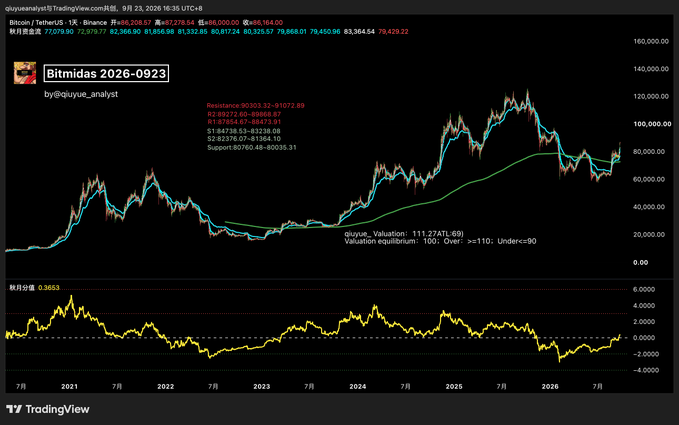The image size is (679, 425).
Task: Select indicator value 81,856.98
Action: point(159,32)
